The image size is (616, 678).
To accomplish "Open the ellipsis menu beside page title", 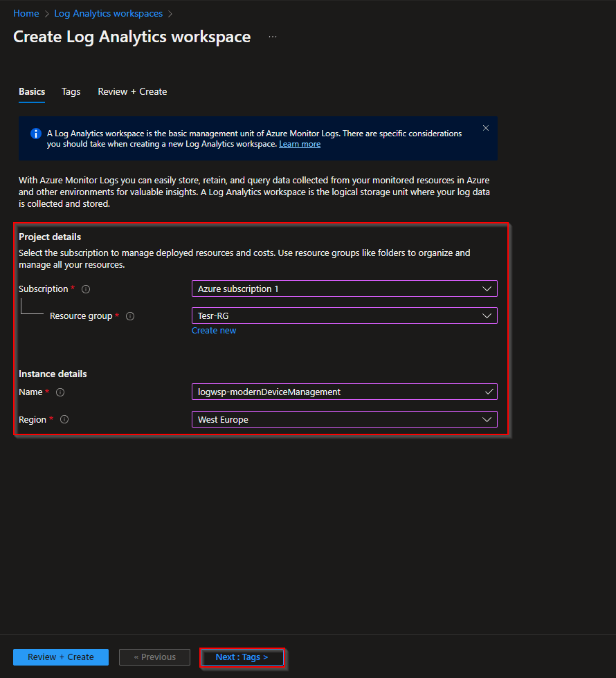I will pyautogui.click(x=273, y=37).
